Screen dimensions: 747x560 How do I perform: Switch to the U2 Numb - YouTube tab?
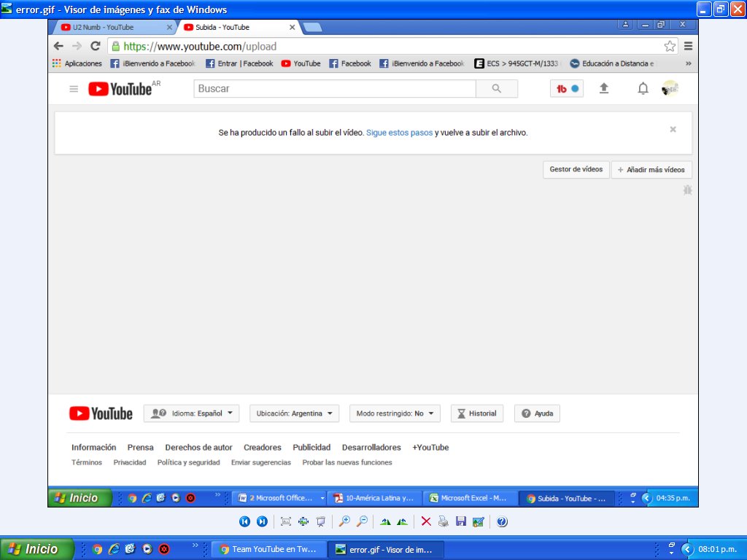115,27
